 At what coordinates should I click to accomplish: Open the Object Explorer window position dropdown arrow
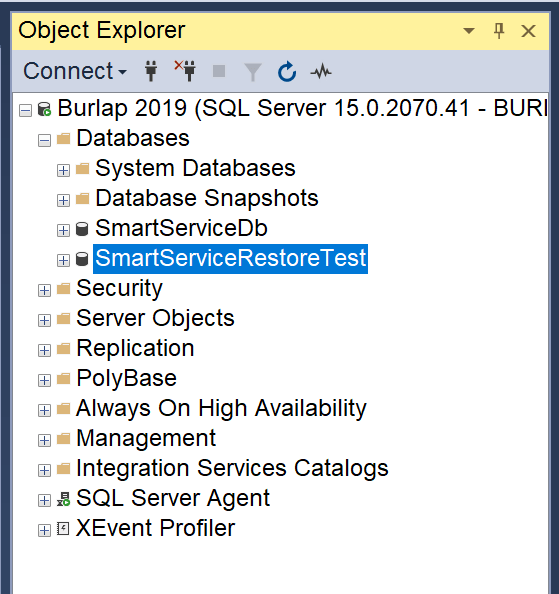469,31
